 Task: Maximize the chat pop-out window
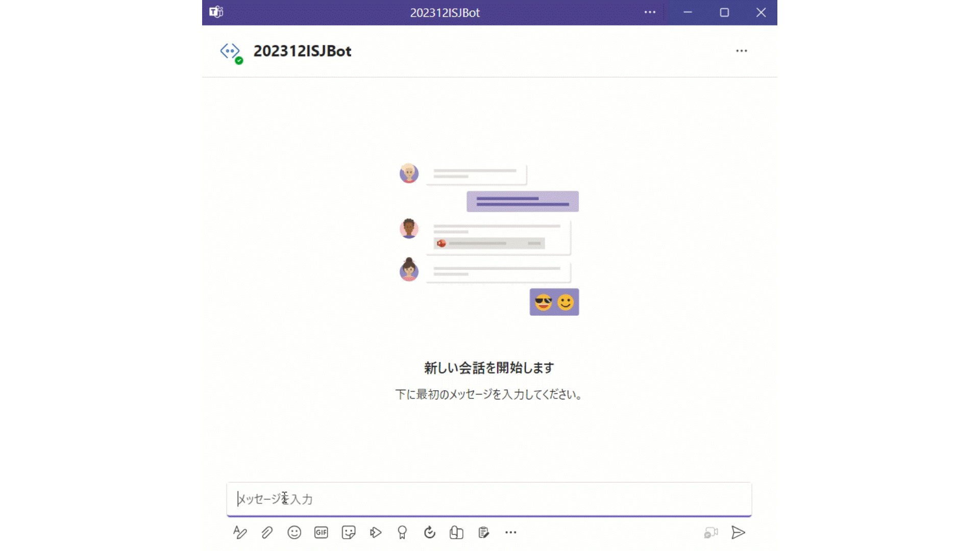coord(724,12)
